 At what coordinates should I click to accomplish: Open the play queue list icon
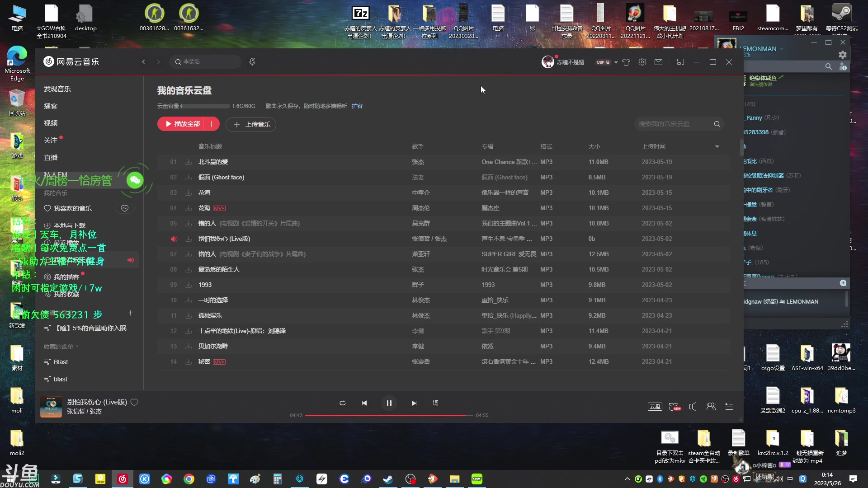[x=729, y=407]
